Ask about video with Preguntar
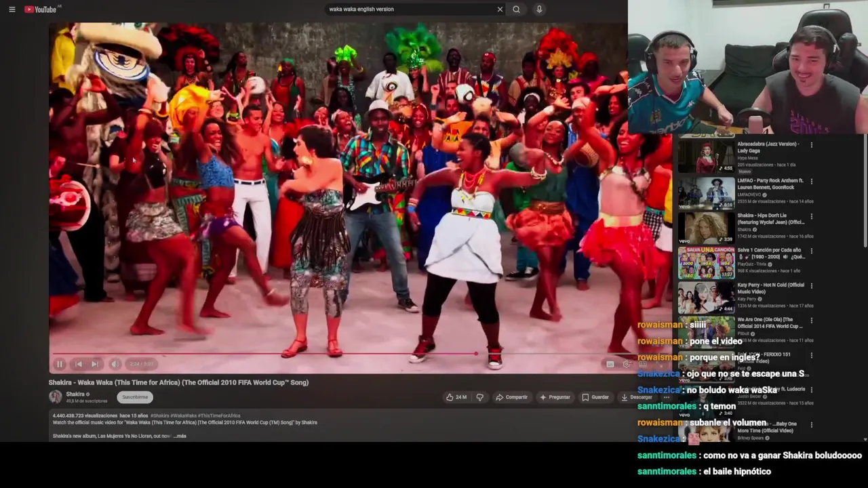The height and width of the screenshot is (488, 868). point(555,397)
